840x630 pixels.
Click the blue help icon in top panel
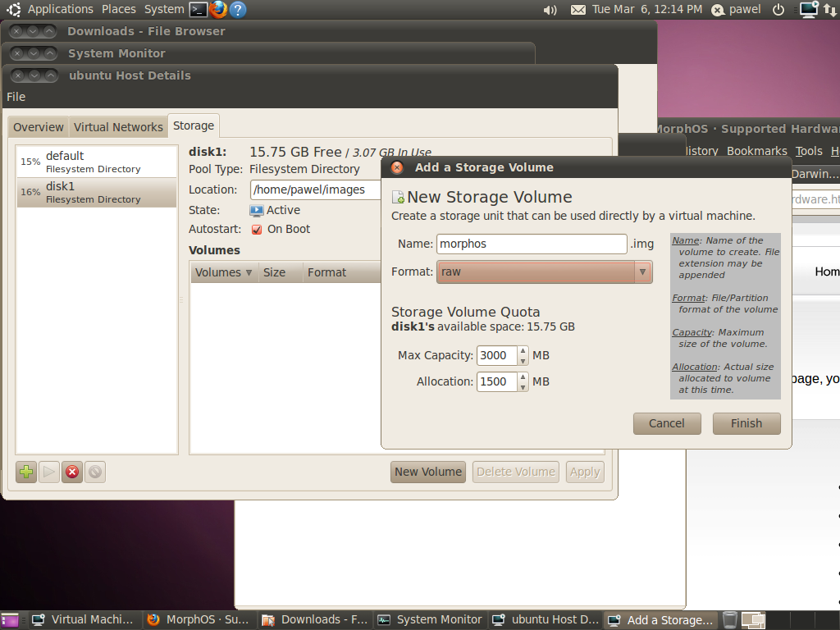(238, 10)
